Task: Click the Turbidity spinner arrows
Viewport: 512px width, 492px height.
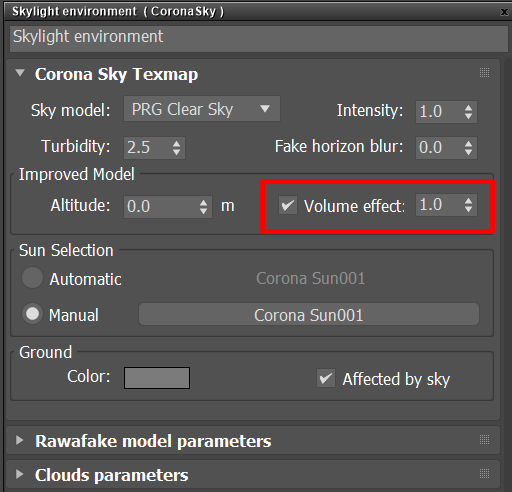Action: [x=176, y=148]
